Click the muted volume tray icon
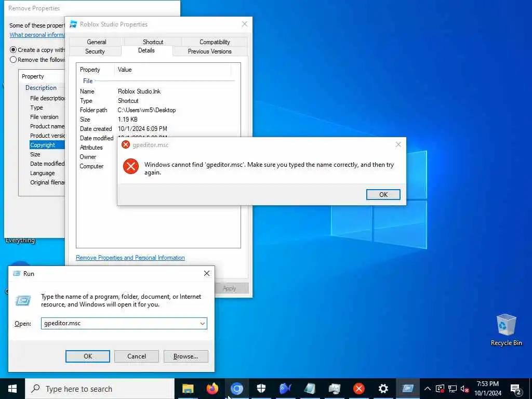 [x=464, y=389]
